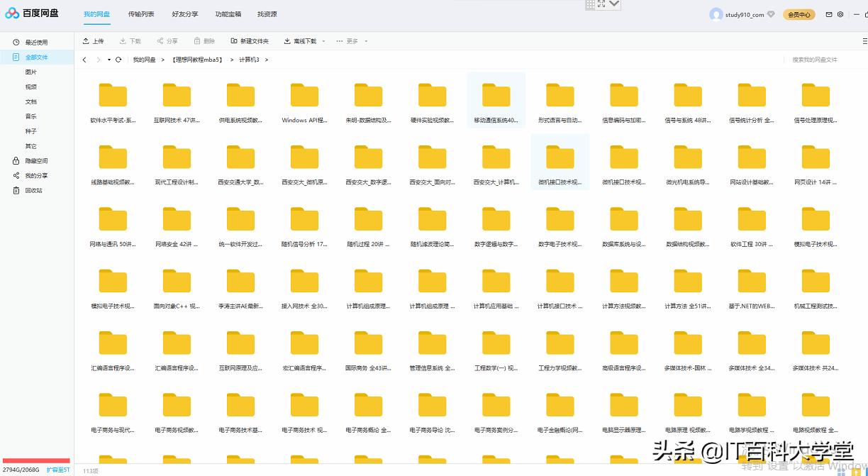Click the Upload (上传) icon
Image resolution: width=868 pixels, height=476 pixels.
(87, 40)
